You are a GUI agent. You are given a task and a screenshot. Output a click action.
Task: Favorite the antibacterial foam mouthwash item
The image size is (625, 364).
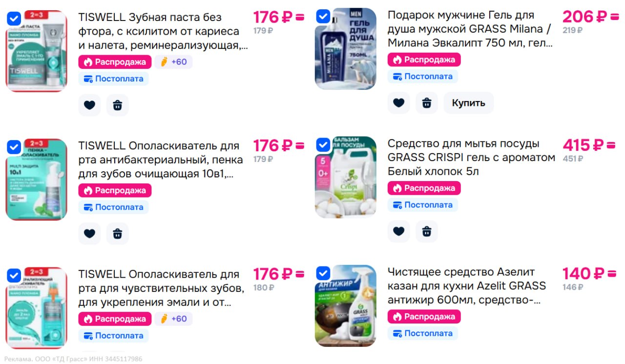coord(89,234)
